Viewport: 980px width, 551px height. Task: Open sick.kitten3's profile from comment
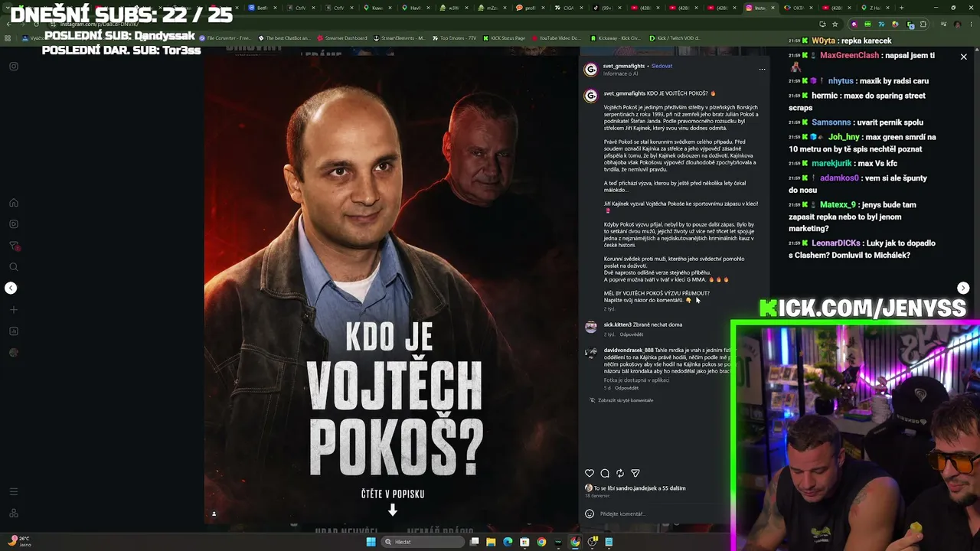point(617,324)
